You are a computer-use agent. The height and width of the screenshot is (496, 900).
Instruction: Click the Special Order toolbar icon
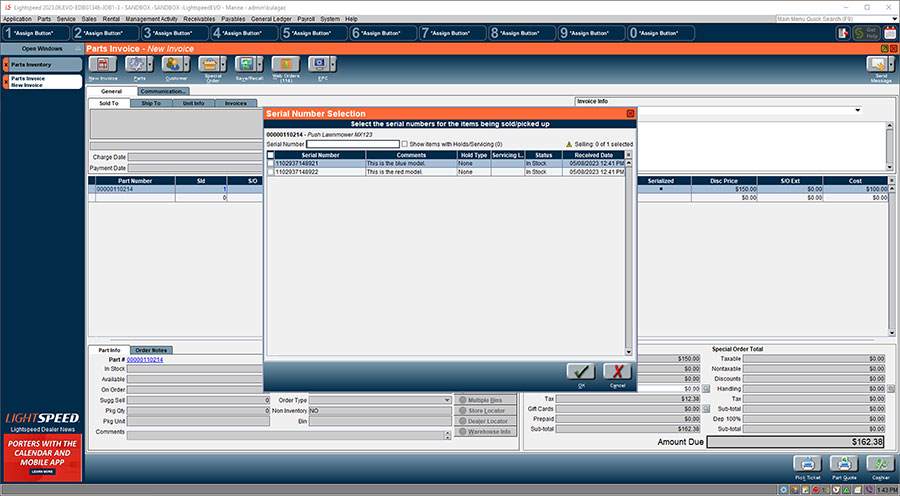point(210,64)
